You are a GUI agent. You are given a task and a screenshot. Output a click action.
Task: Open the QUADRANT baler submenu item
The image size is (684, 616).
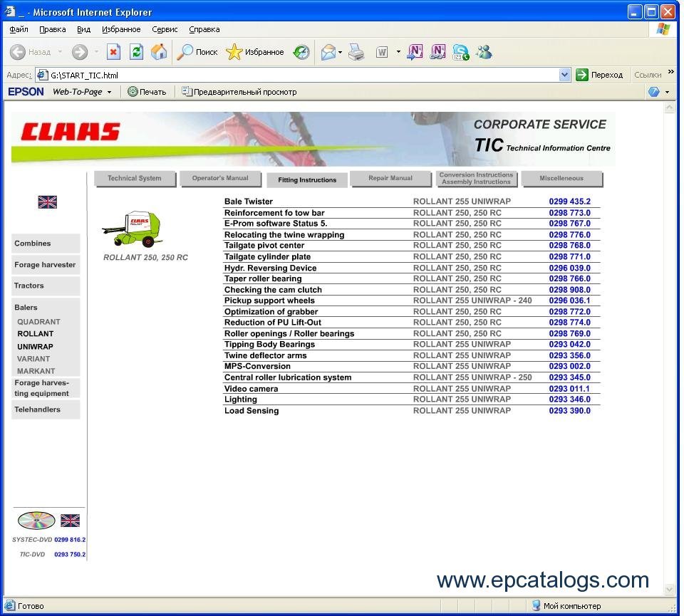coord(38,322)
